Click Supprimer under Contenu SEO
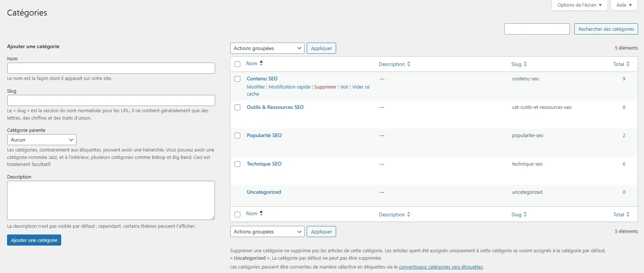644x273 pixels. point(325,87)
